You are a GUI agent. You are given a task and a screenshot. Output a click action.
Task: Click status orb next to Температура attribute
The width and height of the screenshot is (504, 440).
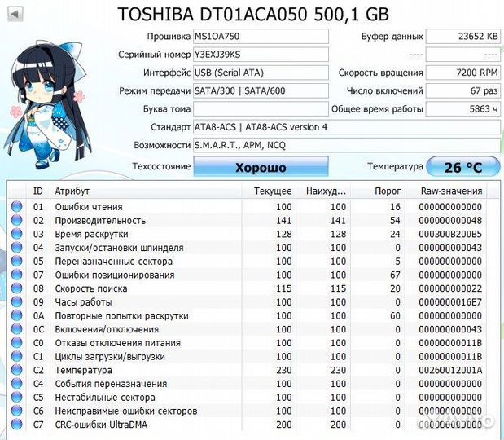(16, 371)
